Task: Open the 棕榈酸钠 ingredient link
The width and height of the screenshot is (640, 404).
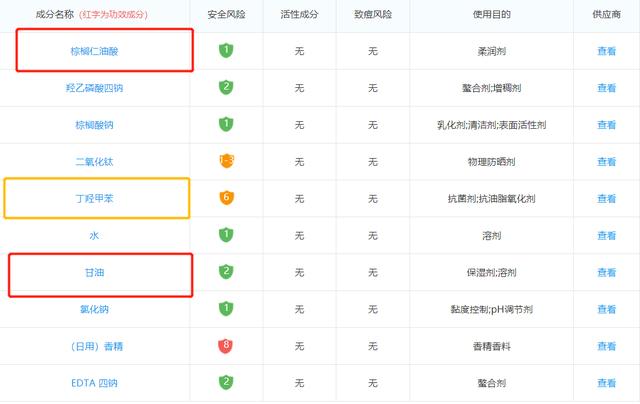Action: click(94, 125)
